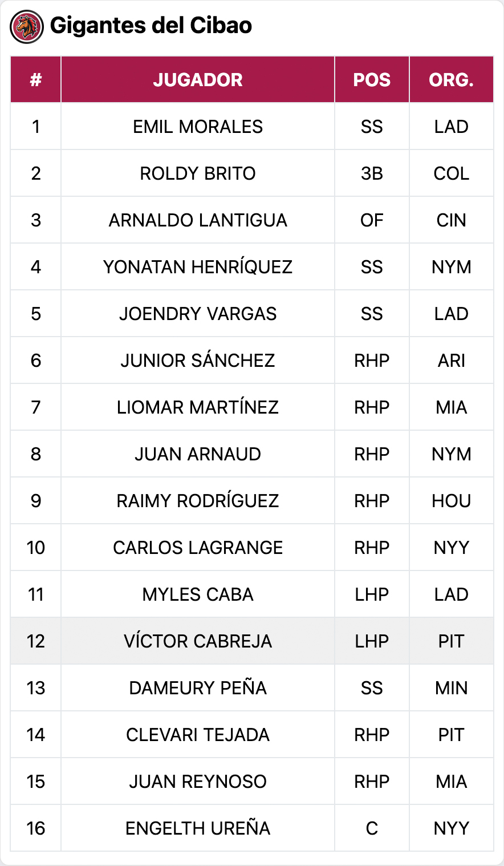Click Dameury Peña's name
Viewport: 504px width, 866px height.
[x=197, y=688]
